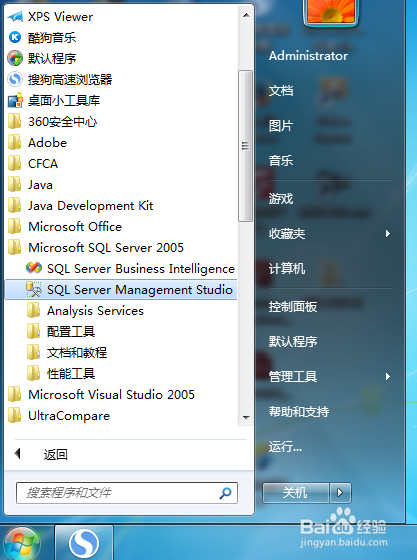Open 计算机 from the Start menu
The image size is (417, 560).
point(287,269)
